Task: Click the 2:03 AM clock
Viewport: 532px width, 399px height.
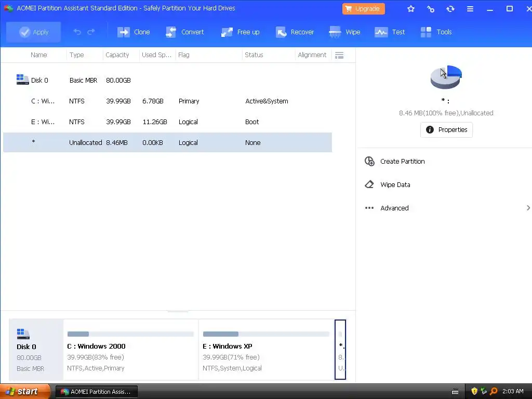Action: [513, 391]
